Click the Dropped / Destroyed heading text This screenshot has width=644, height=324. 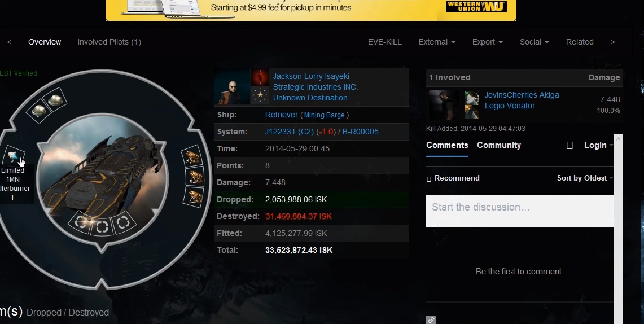pos(67,313)
